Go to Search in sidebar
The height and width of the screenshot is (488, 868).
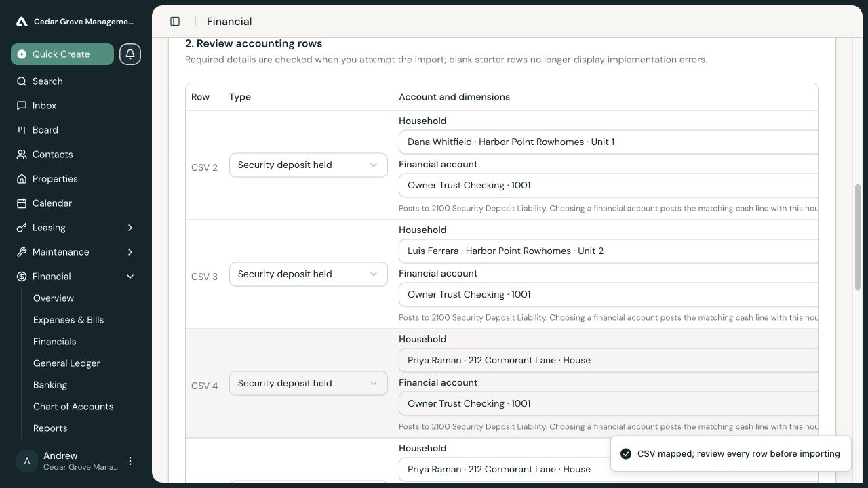tap(76, 81)
